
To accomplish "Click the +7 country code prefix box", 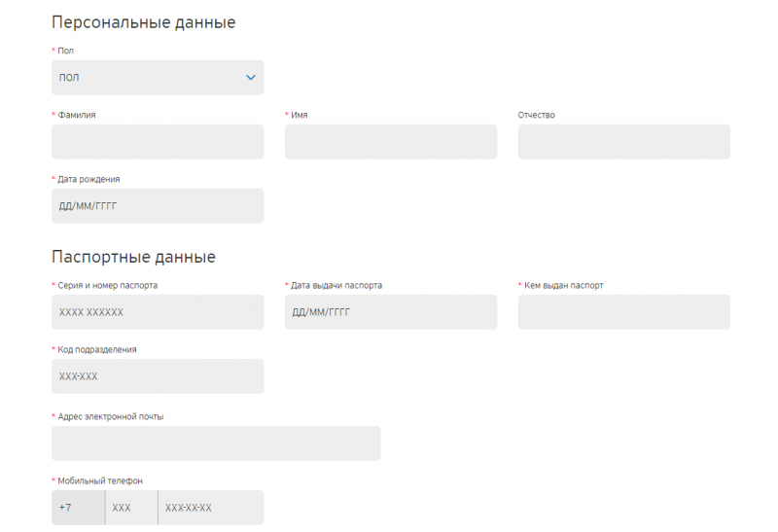I will click(78, 508).
